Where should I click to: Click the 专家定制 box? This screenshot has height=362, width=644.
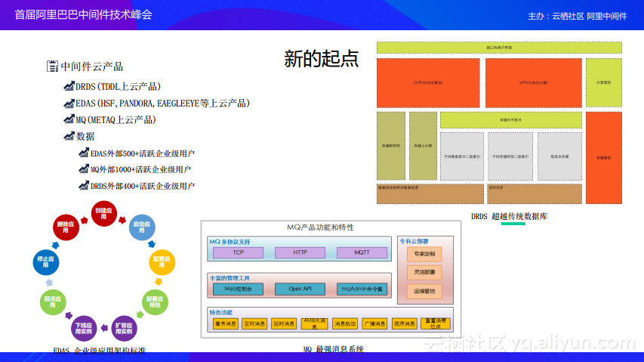coord(424,254)
